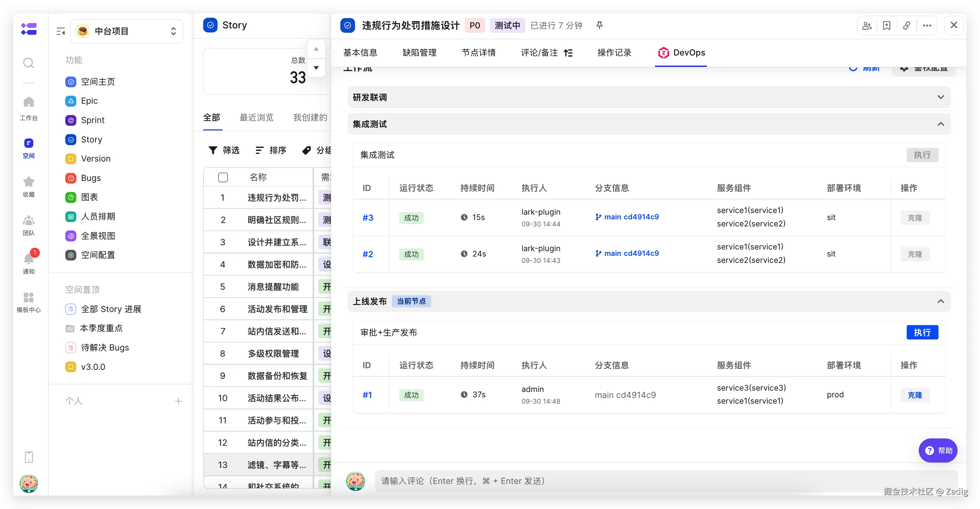Copy link using the chain icon
980x509 pixels.
pos(907,25)
